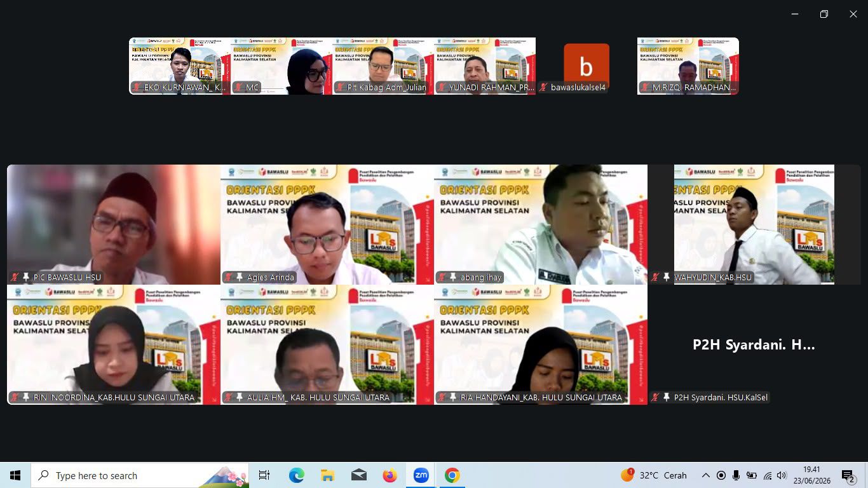The width and height of the screenshot is (868, 488).
Task: Click muted mic icon next to P2H Syardani label
Action: point(655,398)
